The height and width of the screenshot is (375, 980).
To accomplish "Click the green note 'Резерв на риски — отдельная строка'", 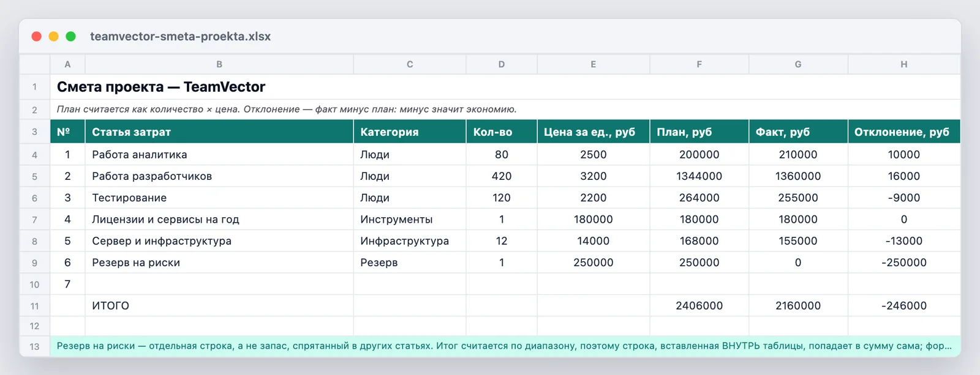I will pos(505,346).
